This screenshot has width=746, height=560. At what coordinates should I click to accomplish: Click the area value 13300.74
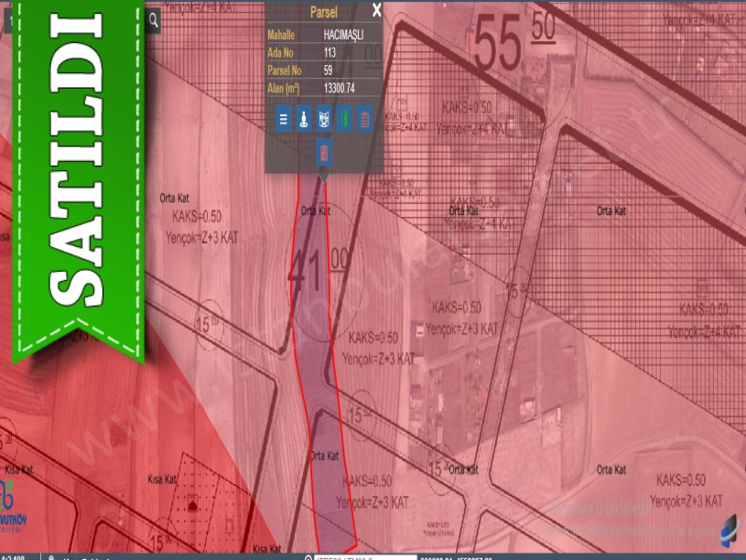click(339, 88)
